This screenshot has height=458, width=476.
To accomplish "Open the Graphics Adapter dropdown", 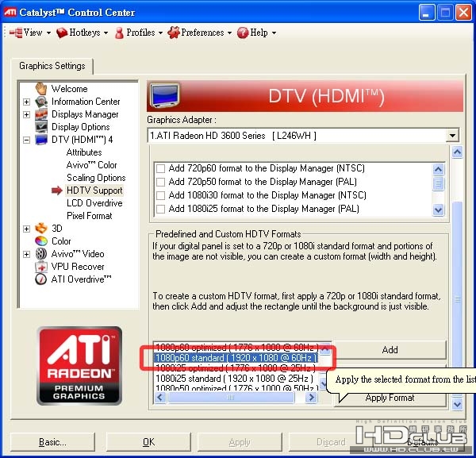I will (452, 136).
